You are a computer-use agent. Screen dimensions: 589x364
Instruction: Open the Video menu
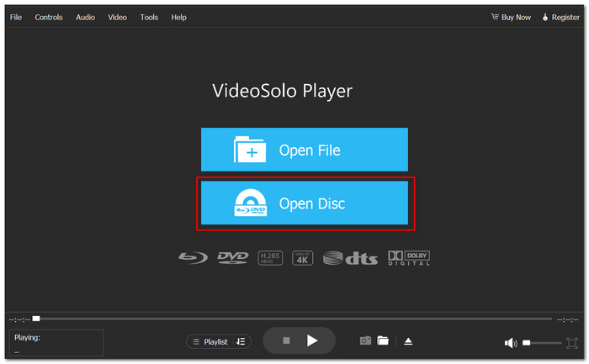[117, 18]
